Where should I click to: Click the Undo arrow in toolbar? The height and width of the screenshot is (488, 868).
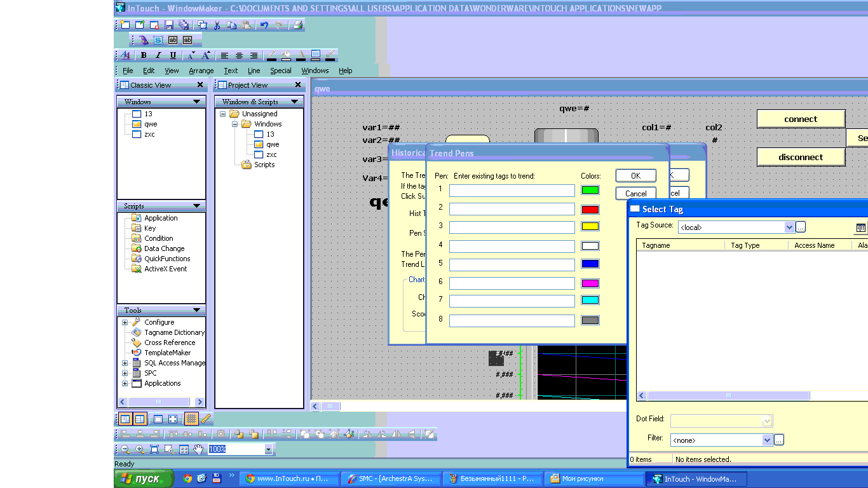[x=264, y=25]
